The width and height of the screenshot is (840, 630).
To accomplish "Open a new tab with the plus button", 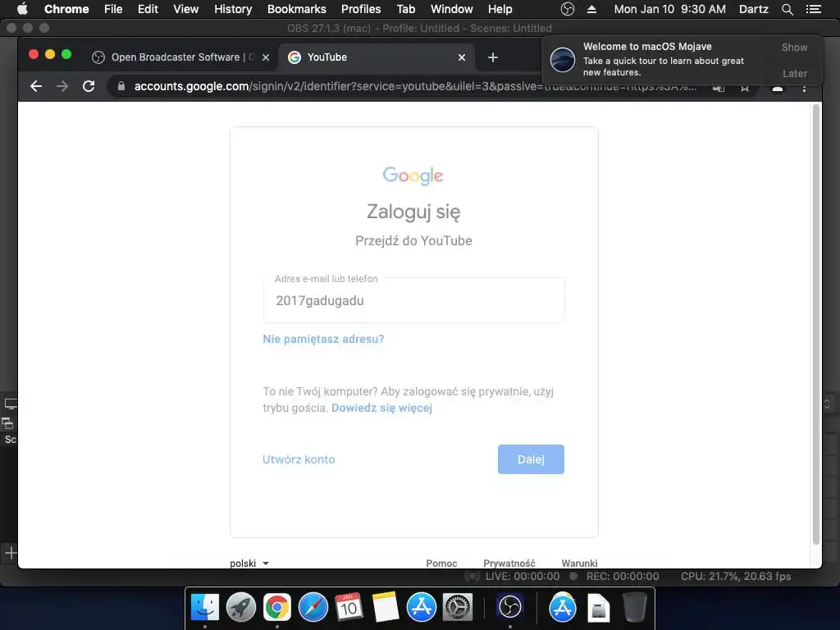I will [493, 57].
